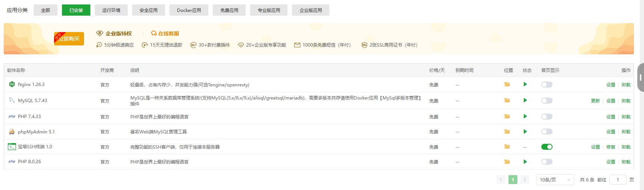
Task: Switch to the 专业版应用 tab
Action: pos(269,10)
